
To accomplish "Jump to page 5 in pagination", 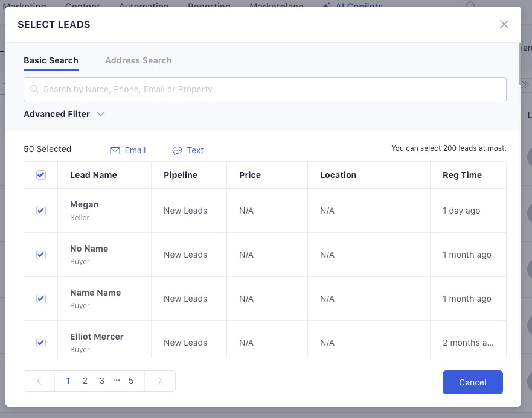I will 131,381.
